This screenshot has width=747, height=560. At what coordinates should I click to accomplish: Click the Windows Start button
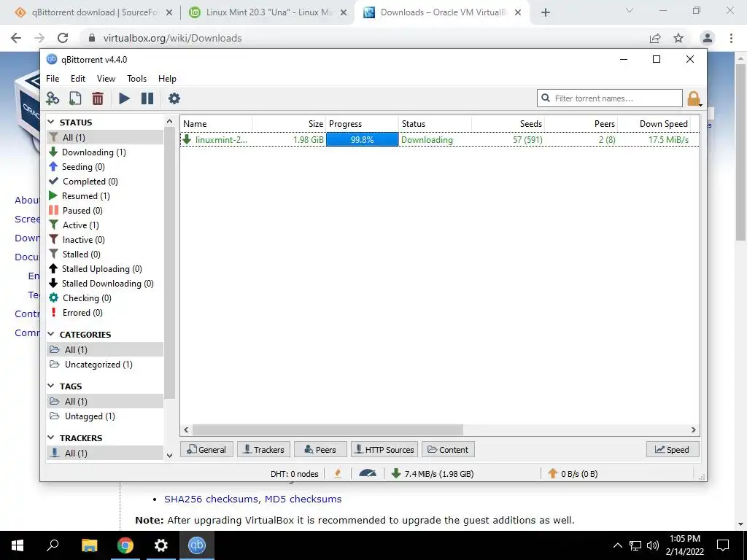(18, 545)
